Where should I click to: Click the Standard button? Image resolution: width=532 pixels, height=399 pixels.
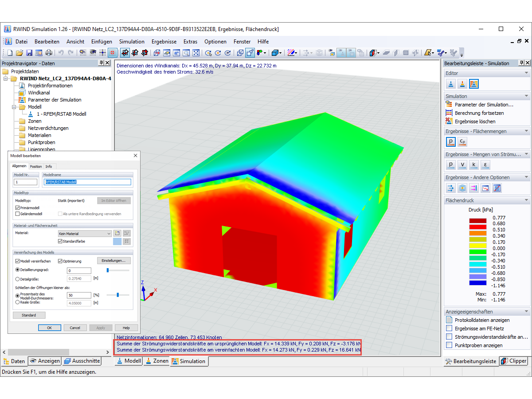pos(29,315)
